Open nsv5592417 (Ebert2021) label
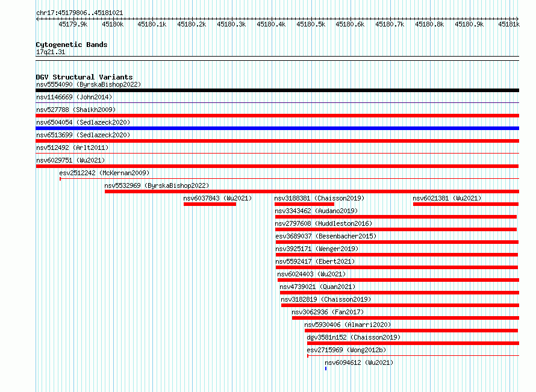536x392 pixels. click(315, 261)
